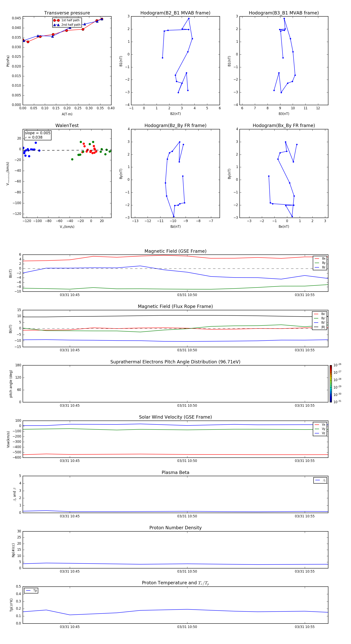
Task: Click the 'Tp' legend entry
Action: tap(31, 591)
